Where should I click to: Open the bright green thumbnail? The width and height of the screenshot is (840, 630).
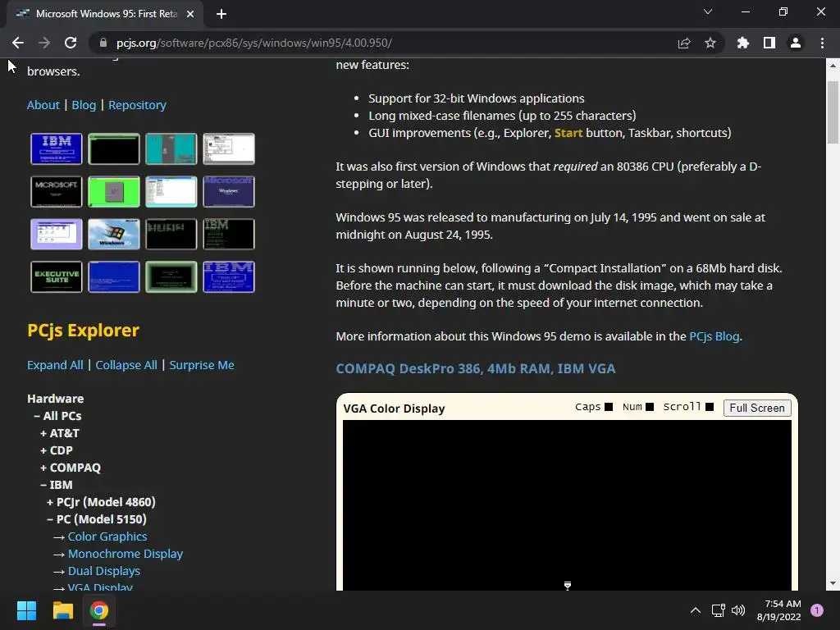[x=114, y=191]
